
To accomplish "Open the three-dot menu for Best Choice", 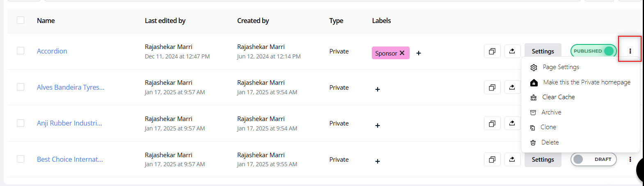I will coord(630,159).
